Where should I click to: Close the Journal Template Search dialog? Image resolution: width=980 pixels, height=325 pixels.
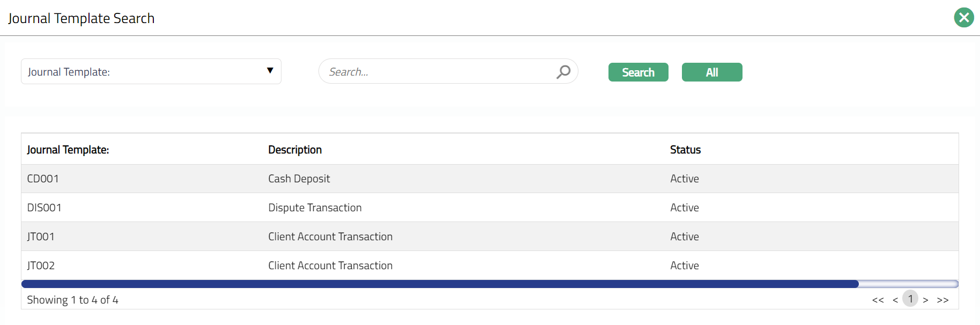coord(963,18)
